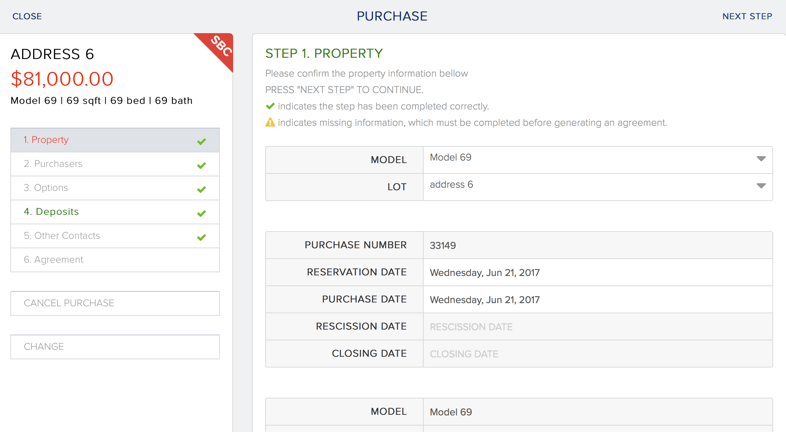Image resolution: width=786 pixels, height=432 pixels.
Task: Click the checkmark next to Options step
Action: pos(201,189)
